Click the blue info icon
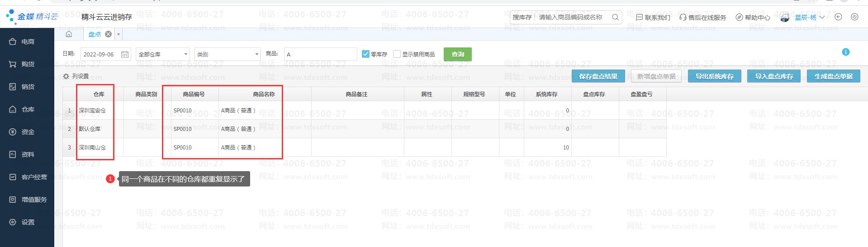868x247 pixels. point(845,52)
